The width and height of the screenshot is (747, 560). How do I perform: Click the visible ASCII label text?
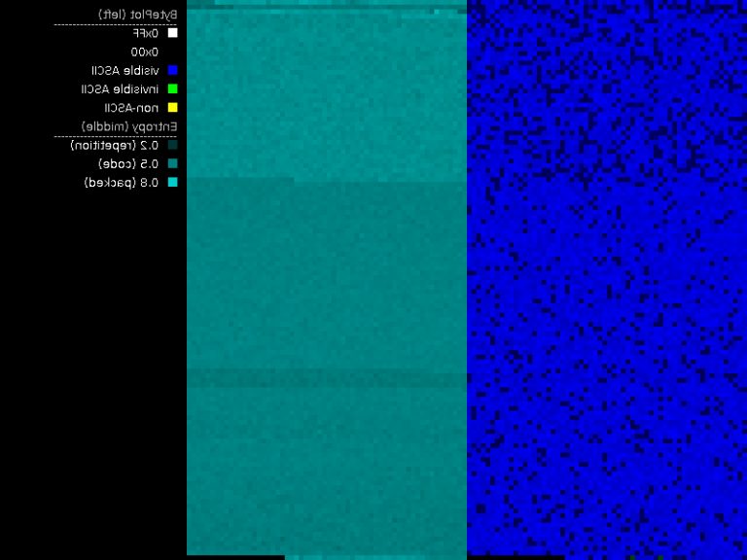[x=125, y=70]
